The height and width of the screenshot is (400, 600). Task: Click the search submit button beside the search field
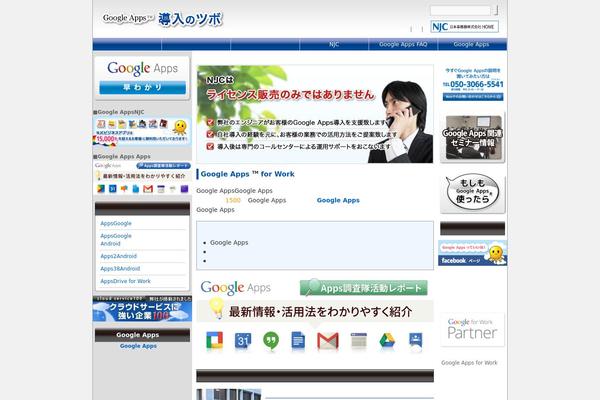[496, 10]
